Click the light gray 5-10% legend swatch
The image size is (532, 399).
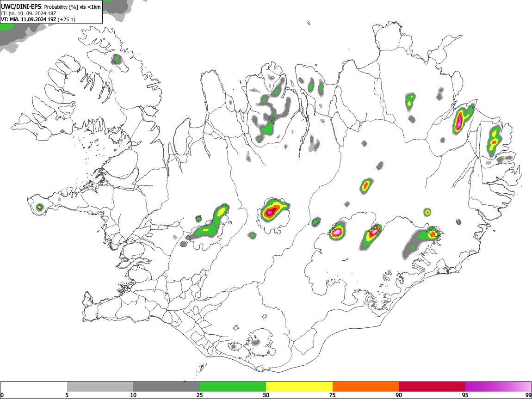pos(100,387)
